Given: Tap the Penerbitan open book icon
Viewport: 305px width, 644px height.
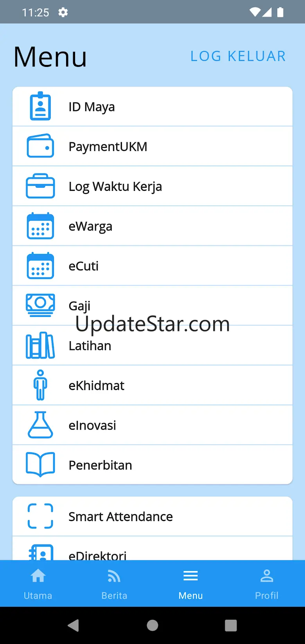Looking at the screenshot, I should (x=40, y=464).
